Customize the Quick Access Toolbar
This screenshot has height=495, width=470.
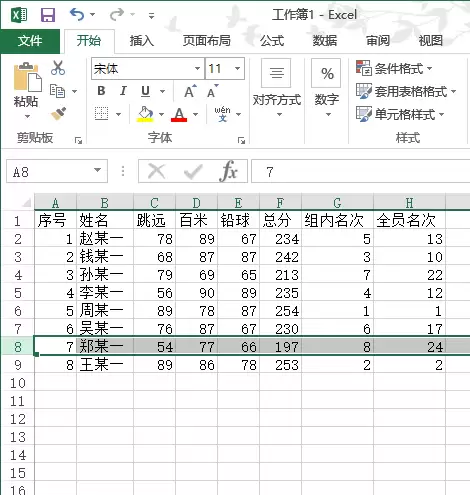coord(151,15)
